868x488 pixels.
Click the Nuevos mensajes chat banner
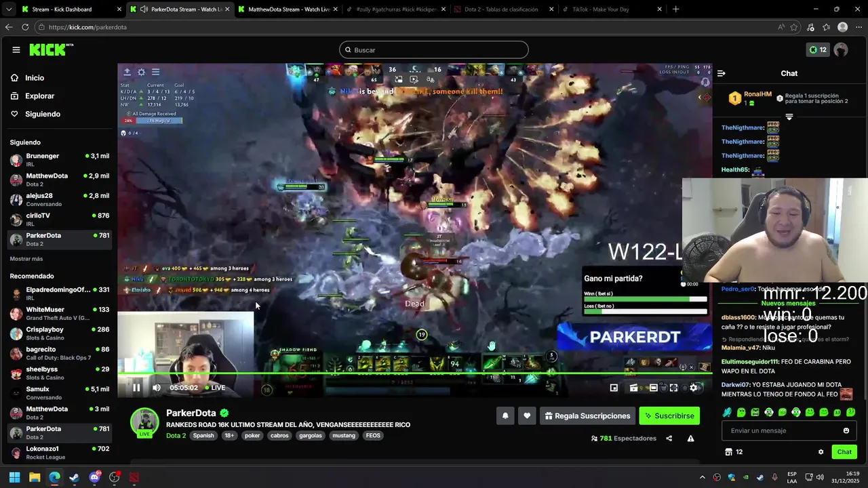pyautogui.click(x=789, y=303)
